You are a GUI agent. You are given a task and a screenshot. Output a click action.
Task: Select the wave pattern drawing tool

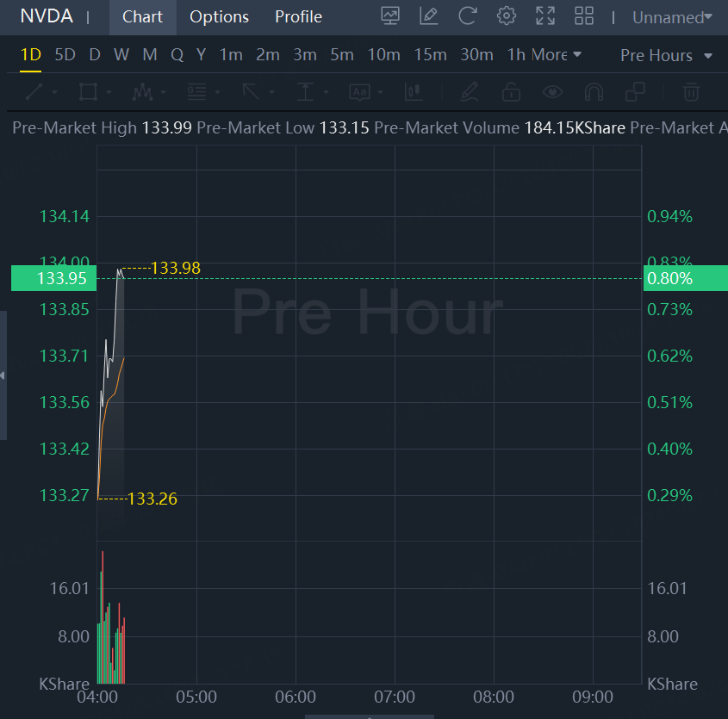[142, 92]
